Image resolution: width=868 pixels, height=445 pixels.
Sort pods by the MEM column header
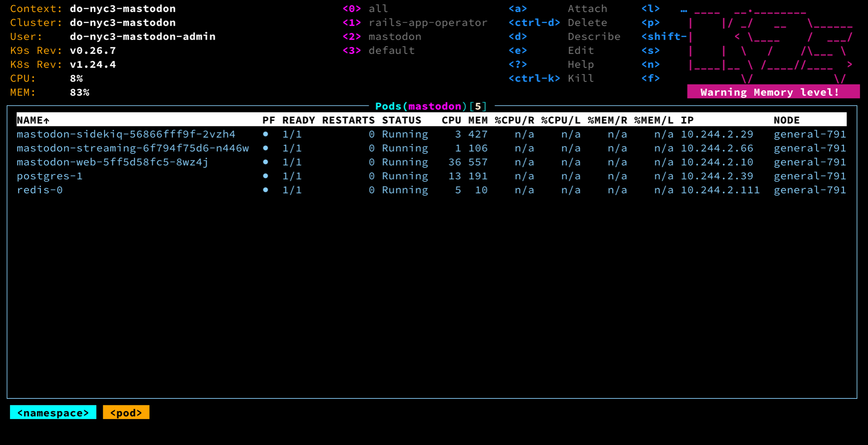(x=478, y=120)
